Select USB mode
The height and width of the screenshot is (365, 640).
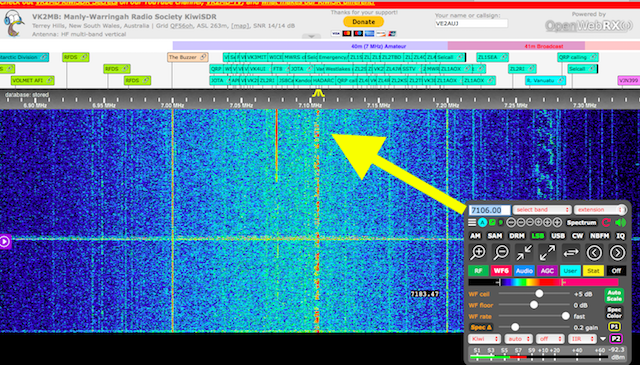click(x=558, y=236)
